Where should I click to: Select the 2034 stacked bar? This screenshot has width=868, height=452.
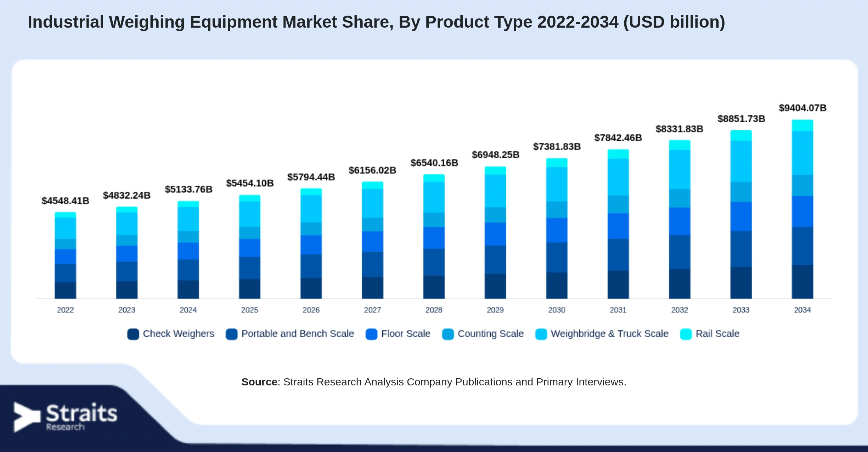point(802,209)
